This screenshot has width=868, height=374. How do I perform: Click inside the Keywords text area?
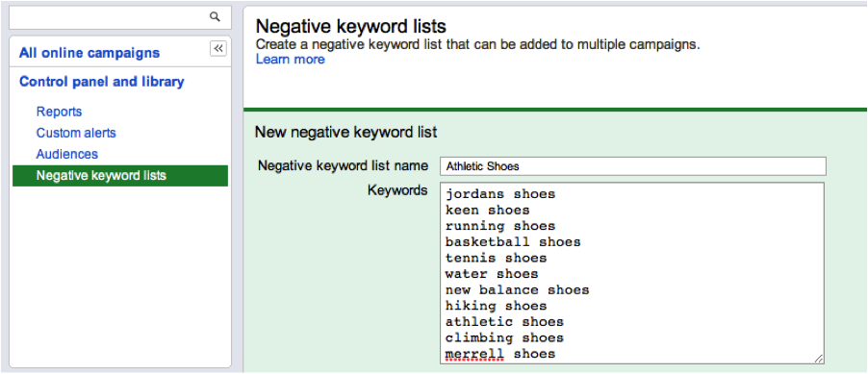pyautogui.click(x=632, y=273)
